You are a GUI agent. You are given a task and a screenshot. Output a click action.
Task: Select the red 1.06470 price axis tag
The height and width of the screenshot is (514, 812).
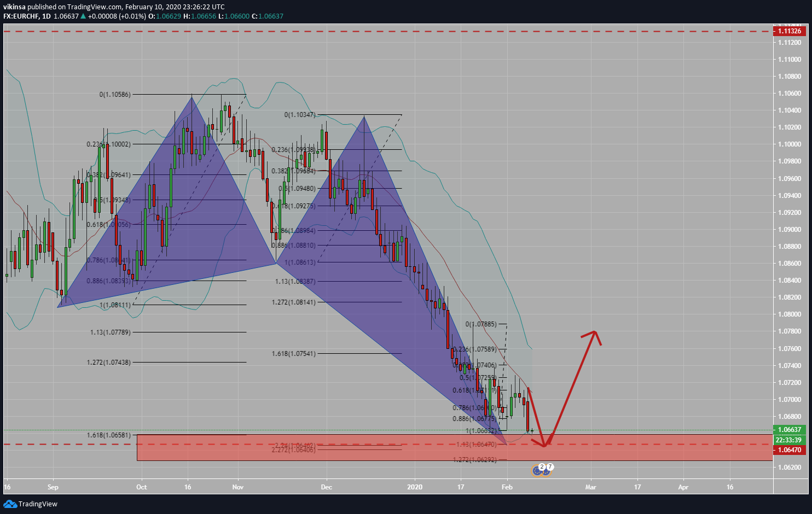tap(789, 450)
